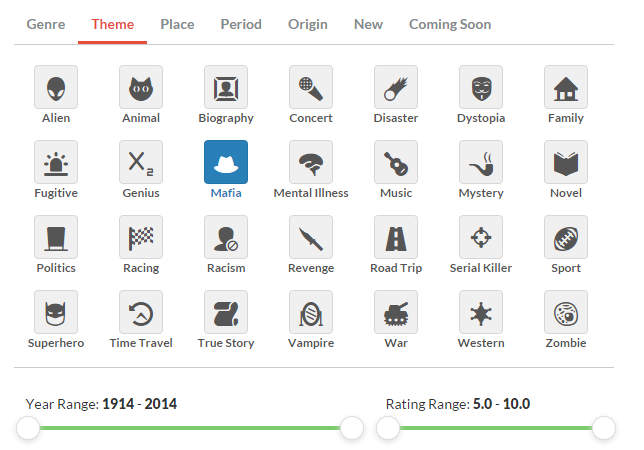Choose the Zombie theme icon
644x450 pixels.
[x=566, y=313]
